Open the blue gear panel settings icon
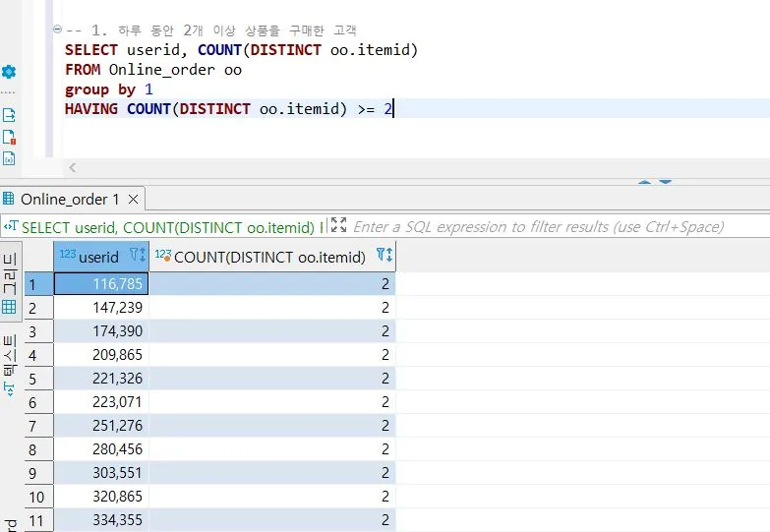Screen dimensions: 770x532 point(8,72)
